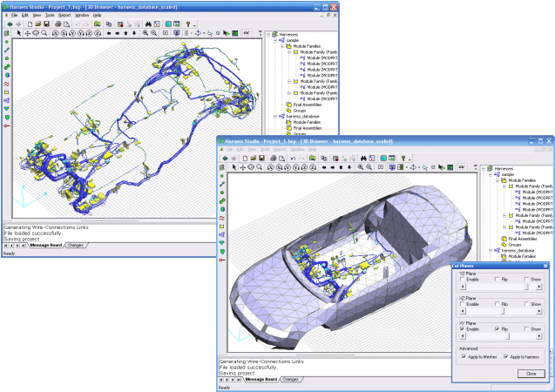The width and height of the screenshot is (555, 392).
Task: Select the magnifier zoom tool in back window
Action: [x=44, y=33]
